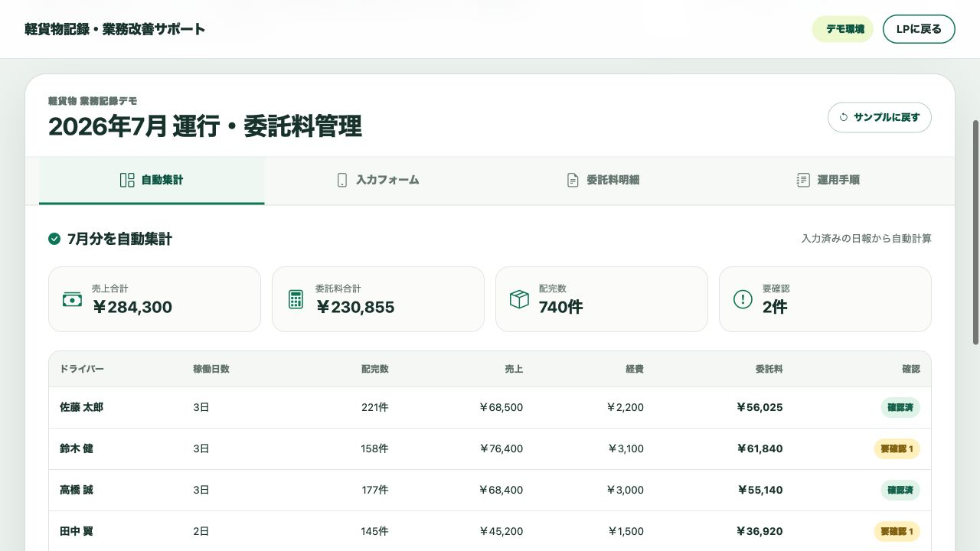Open the 委託料明細 tab
The width and height of the screenshot is (980, 551).
click(603, 181)
